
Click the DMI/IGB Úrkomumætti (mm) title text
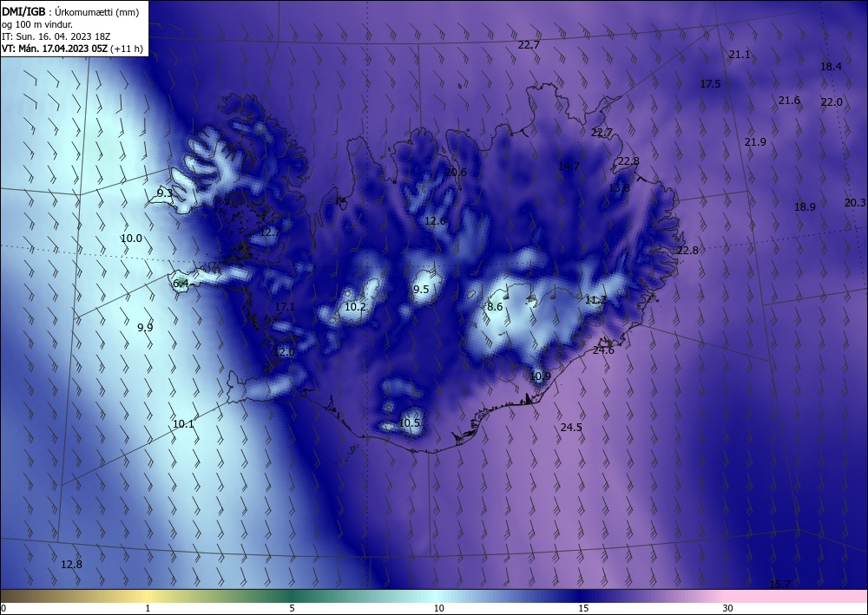pyautogui.click(x=70, y=11)
